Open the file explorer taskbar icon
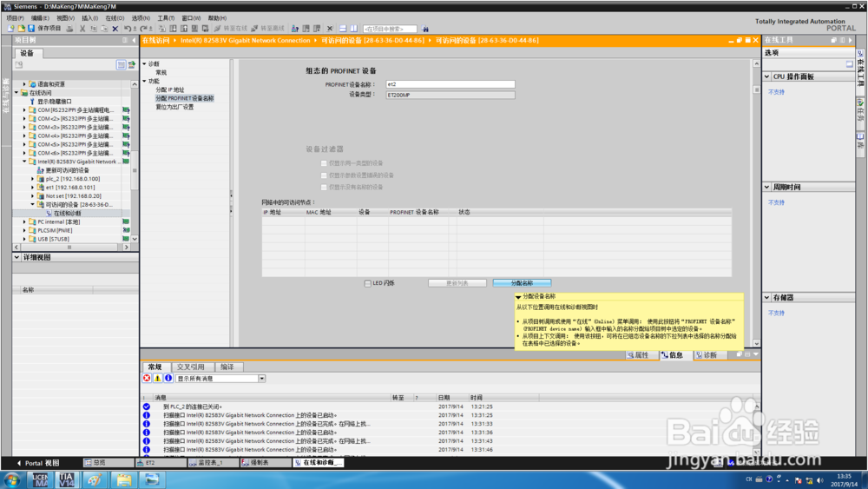The height and width of the screenshot is (489, 868). point(123,479)
